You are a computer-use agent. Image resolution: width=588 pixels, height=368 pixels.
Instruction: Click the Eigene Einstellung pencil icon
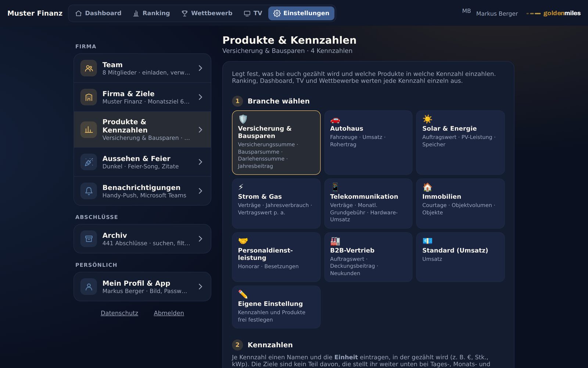coord(243,294)
